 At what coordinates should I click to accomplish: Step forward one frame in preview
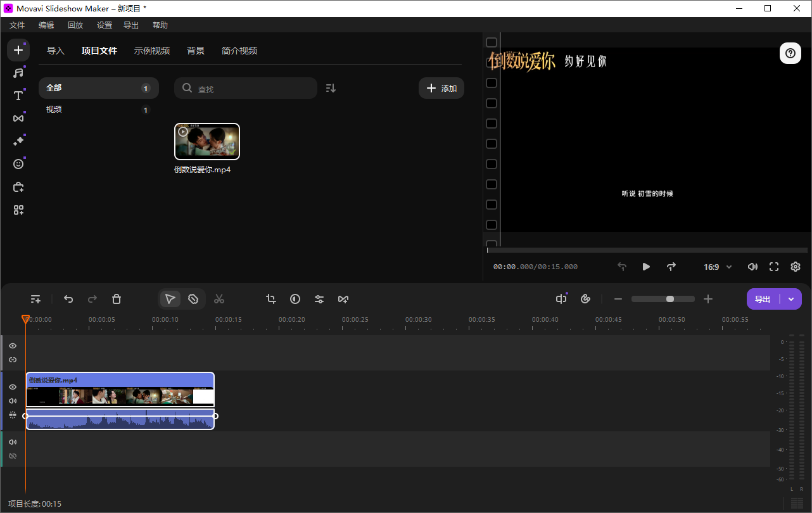point(671,267)
